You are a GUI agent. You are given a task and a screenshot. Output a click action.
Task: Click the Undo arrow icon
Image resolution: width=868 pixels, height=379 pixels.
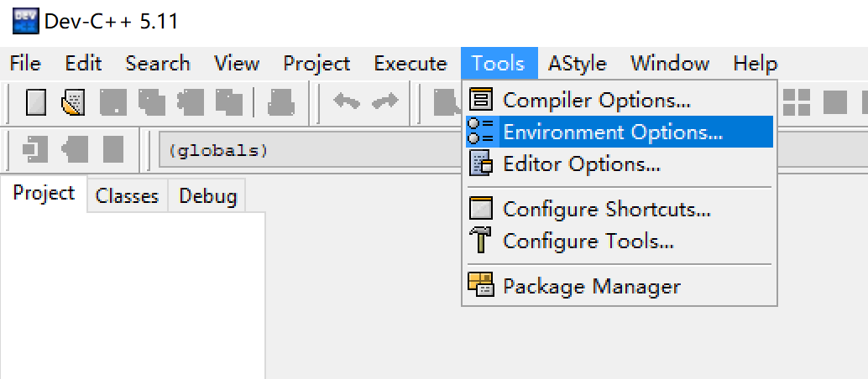click(347, 101)
